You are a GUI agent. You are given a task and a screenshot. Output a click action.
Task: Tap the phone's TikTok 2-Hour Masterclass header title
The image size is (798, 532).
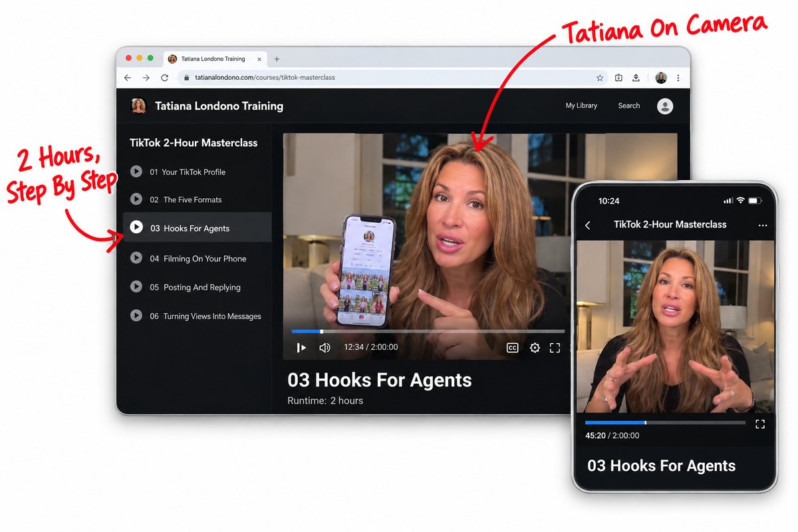point(670,225)
